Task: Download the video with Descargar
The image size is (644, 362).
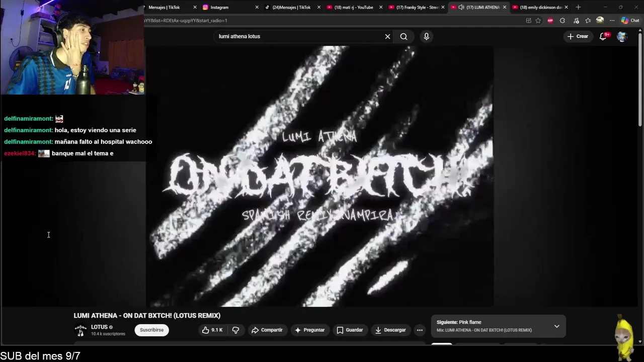Action: coord(390,330)
